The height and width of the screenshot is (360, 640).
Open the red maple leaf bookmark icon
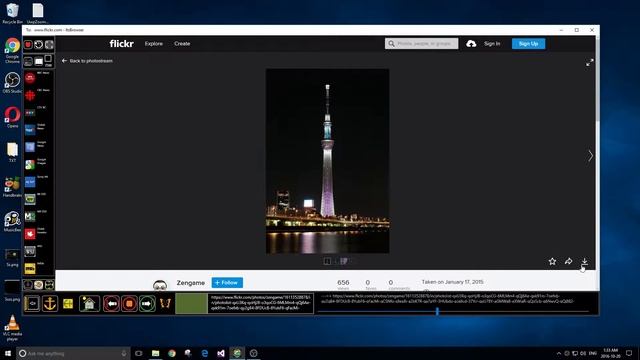click(30, 234)
